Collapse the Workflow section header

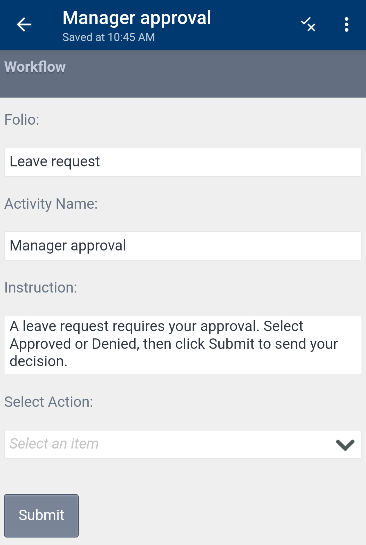coord(183,74)
